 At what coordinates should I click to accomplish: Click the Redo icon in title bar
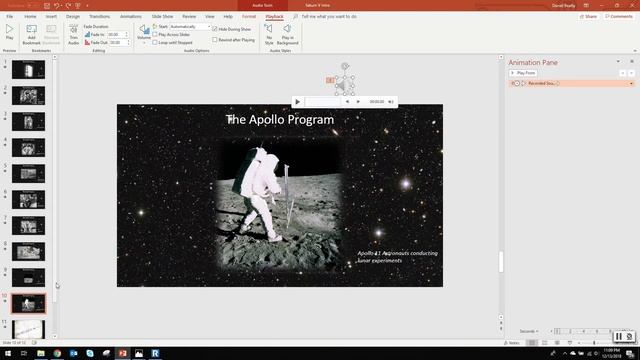(x=68, y=6)
